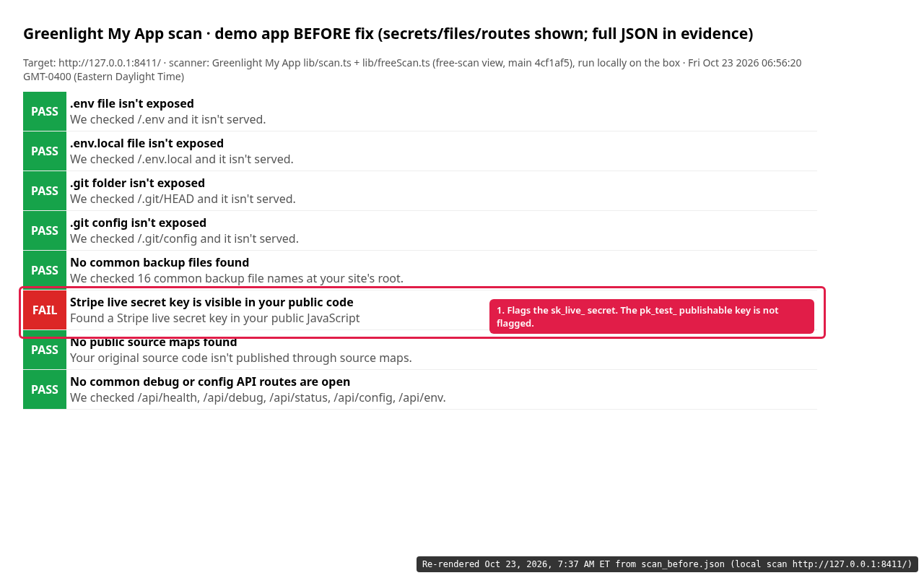The width and height of the screenshot is (924, 578).
Task: Click "We checked /.env.local and it isn't served."
Action: click(x=182, y=159)
